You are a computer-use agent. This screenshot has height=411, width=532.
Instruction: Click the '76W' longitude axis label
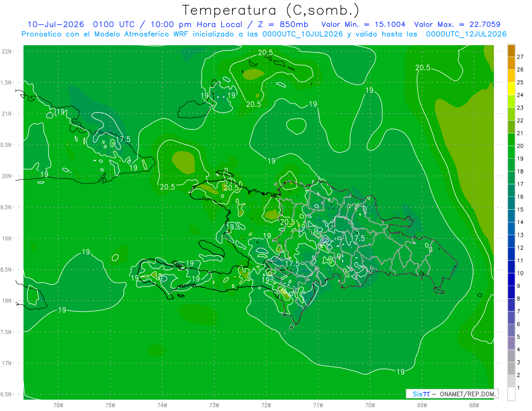[x=58, y=405]
